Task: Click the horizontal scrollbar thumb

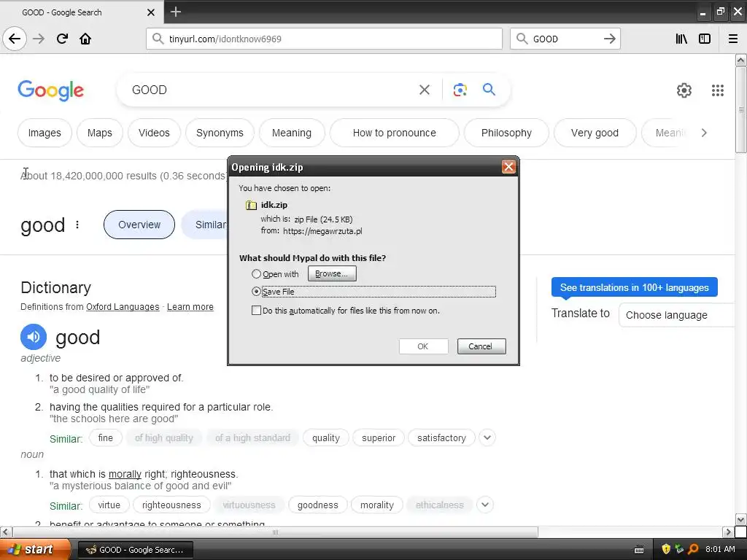Action: click(x=275, y=532)
